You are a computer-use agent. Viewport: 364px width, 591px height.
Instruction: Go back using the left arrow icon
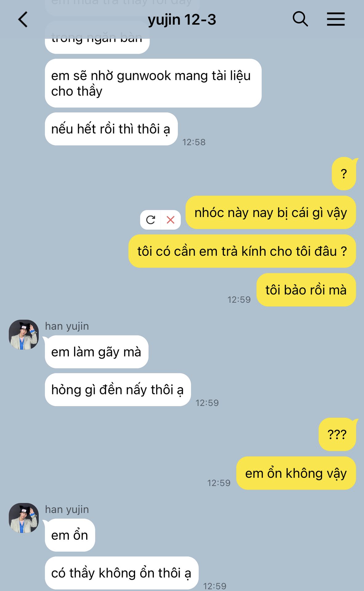click(x=23, y=19)
